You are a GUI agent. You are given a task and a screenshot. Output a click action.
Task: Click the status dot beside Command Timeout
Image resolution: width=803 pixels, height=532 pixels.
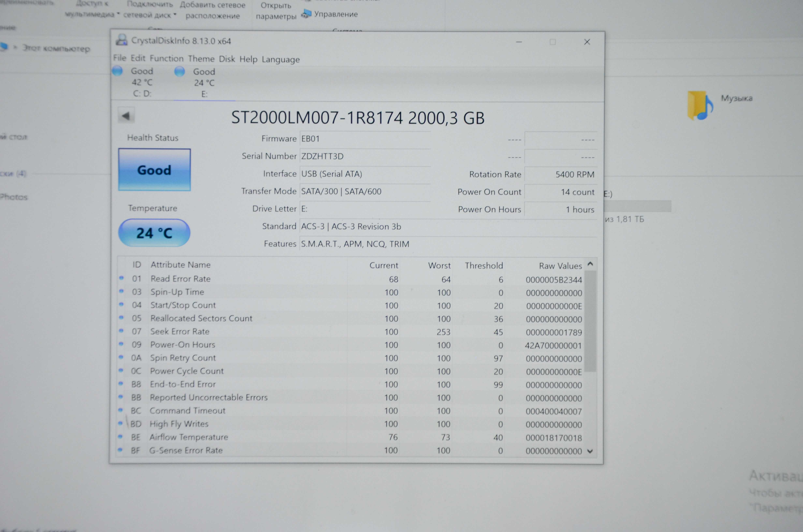pyautogui.click(x=120, y=410)
